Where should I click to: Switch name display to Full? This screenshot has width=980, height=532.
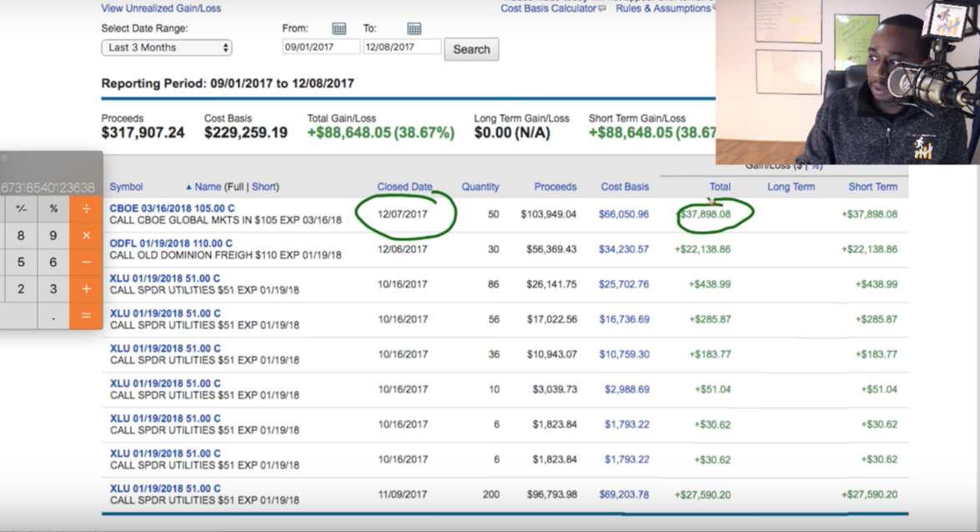tap(235, 187)
